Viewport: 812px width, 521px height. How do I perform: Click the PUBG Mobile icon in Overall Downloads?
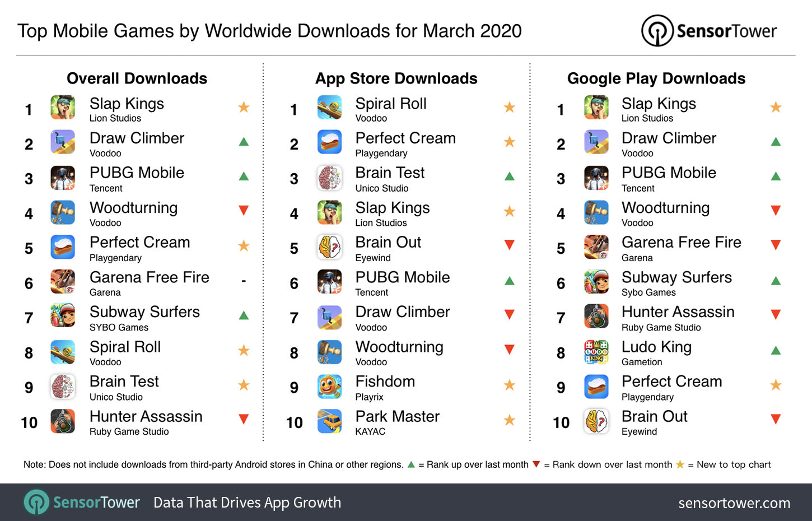(63, 178)
